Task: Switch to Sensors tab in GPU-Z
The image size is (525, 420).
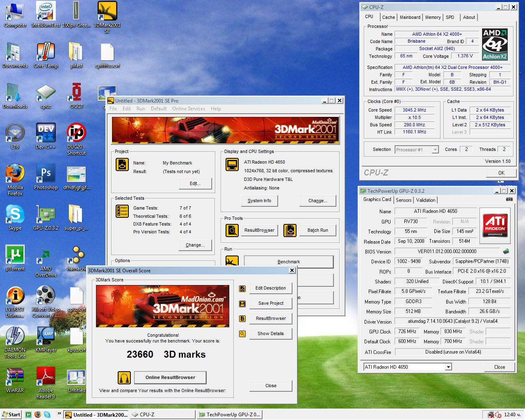Action: [404, 200]
